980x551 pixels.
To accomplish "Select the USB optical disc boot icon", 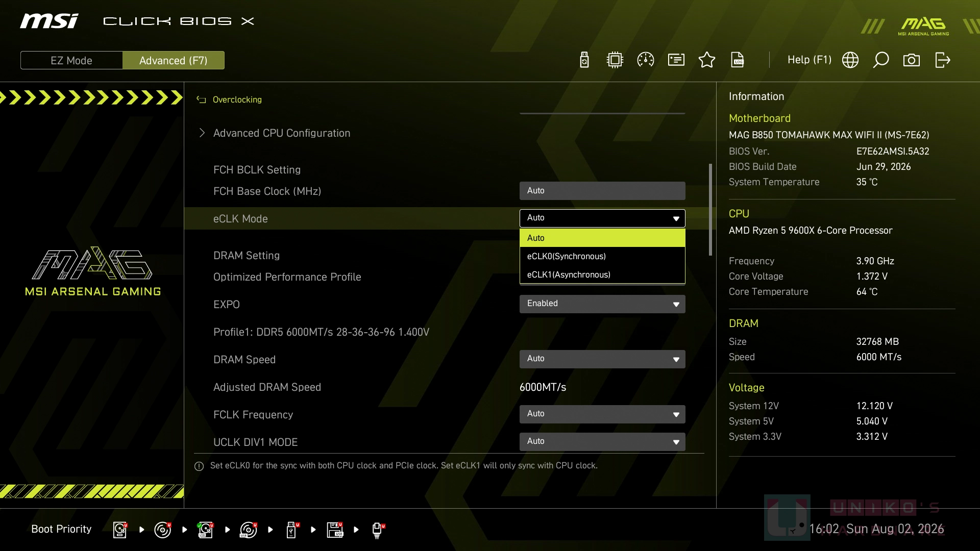I will (x=249, y=530).
